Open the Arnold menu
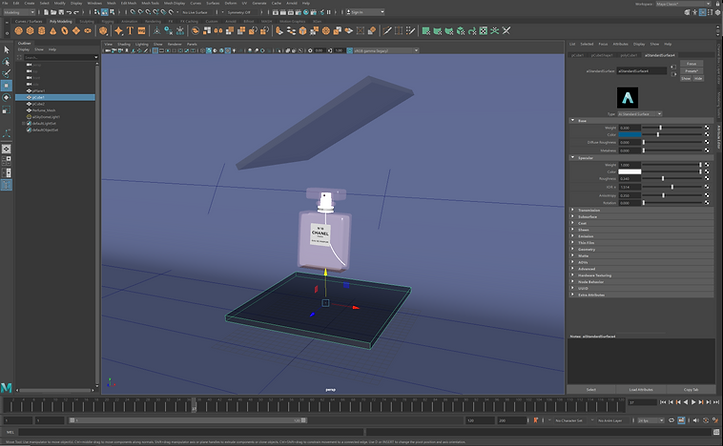The height and width of the screenshot is (446, 723). (x=292, y=3)
